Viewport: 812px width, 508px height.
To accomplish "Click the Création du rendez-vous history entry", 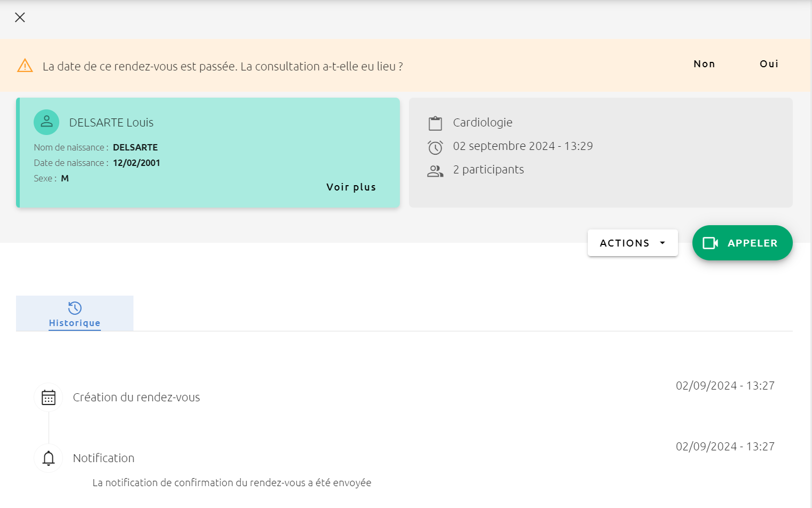I will pos(137,398).
